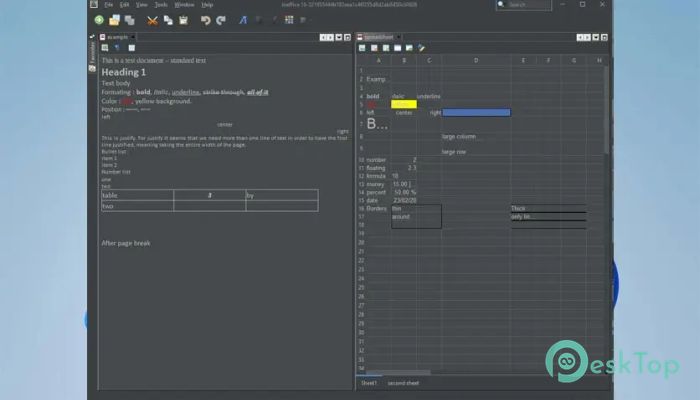
Task: Click the white page icon in example document toolbar
Action: pos(132,48)
